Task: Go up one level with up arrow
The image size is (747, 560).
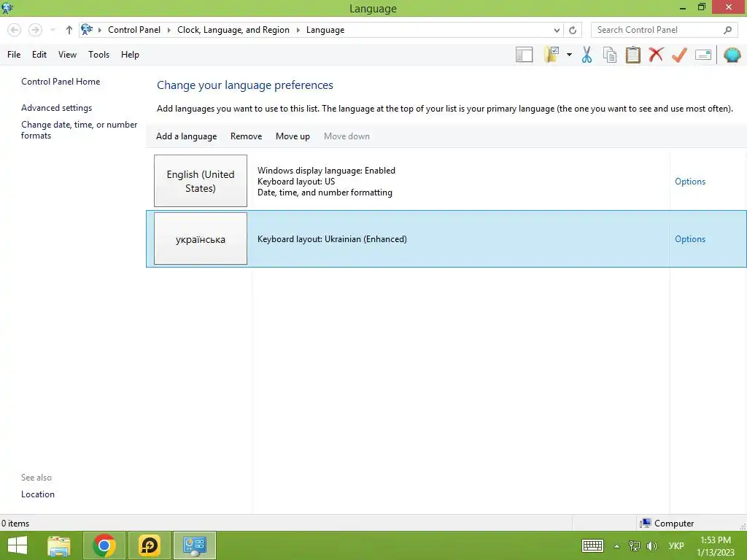Action: point(69,30)
